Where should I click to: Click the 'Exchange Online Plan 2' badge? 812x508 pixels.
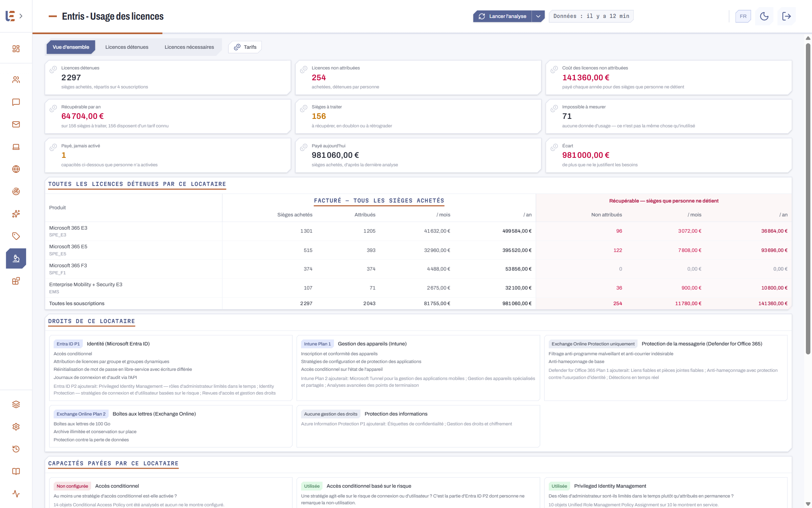[x=81, y=414]
